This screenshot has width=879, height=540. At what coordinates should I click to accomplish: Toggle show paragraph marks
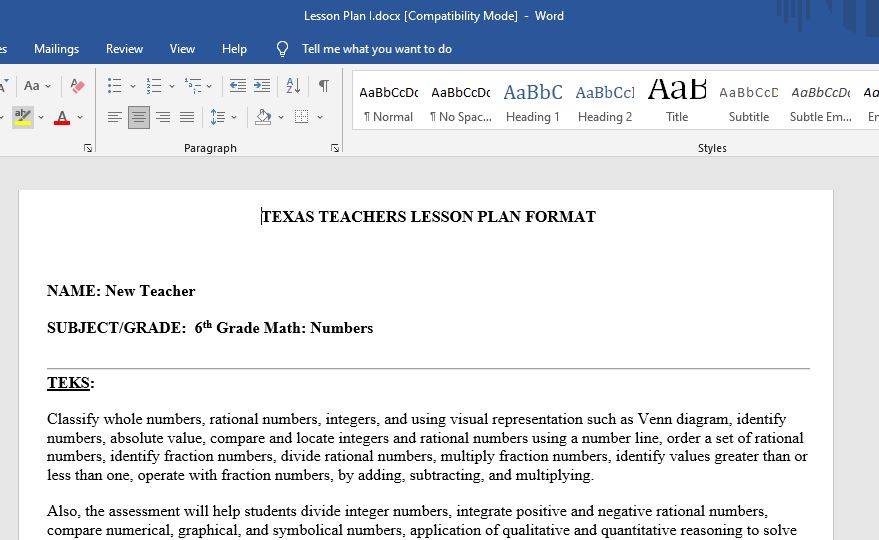click(323, 86)
